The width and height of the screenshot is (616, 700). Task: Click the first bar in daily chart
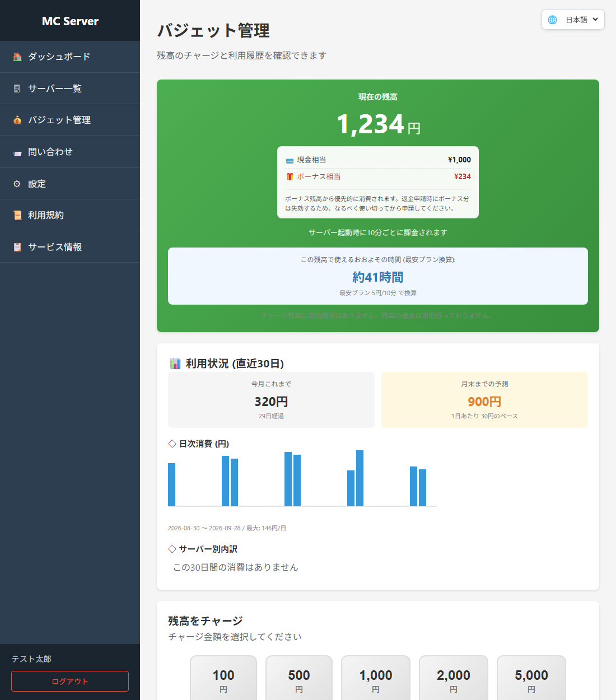tap(171, 484)
